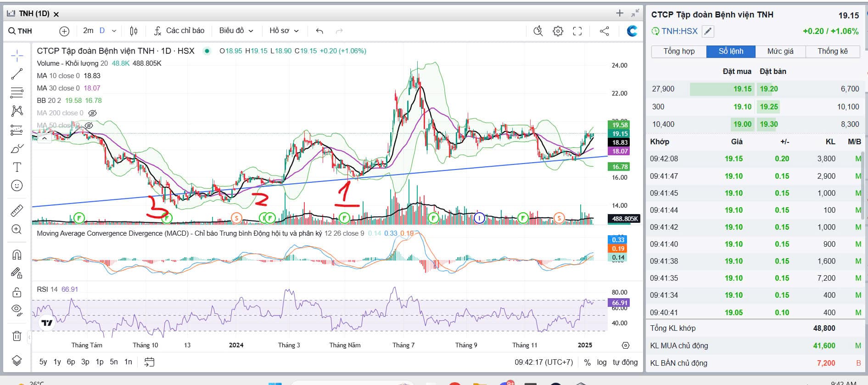The width and height of the screenshot is (868, 385).
Task: Click trash icon to remove drawings
Action: click(x=17, y=336)
